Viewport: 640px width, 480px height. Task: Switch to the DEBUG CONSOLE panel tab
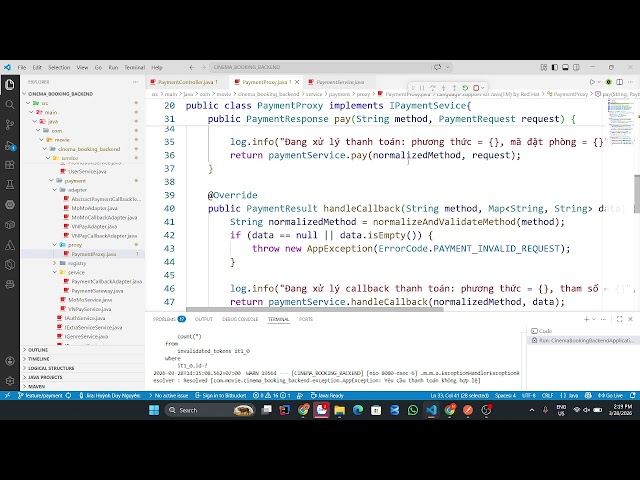[240, 319]
